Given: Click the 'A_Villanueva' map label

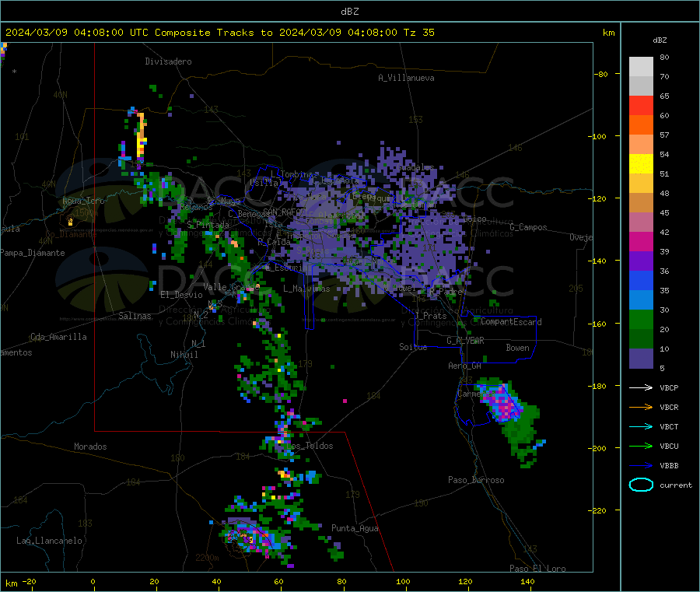Looking at the screenshot, I should (x=406, y=78).
